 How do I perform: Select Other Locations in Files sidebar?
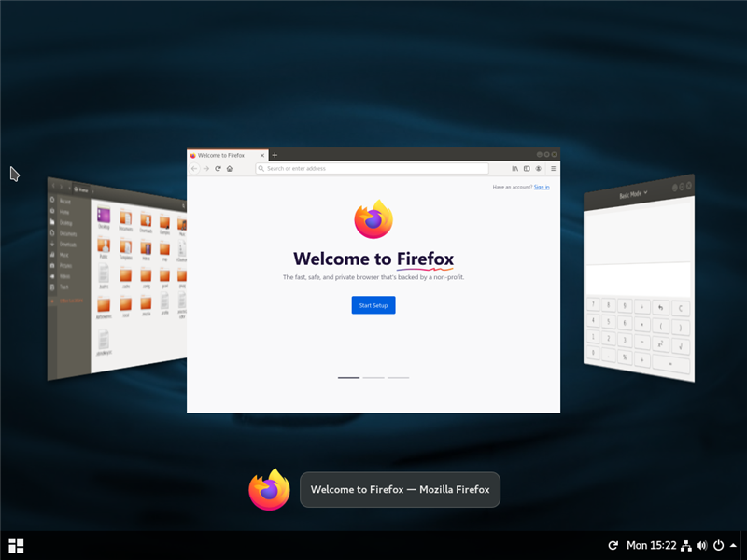tap(72, 301)
